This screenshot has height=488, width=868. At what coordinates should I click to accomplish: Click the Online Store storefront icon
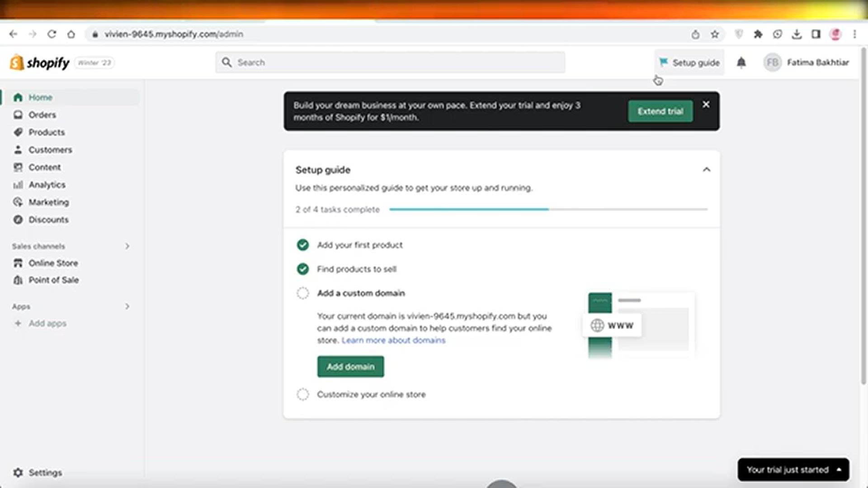(18, 263)
